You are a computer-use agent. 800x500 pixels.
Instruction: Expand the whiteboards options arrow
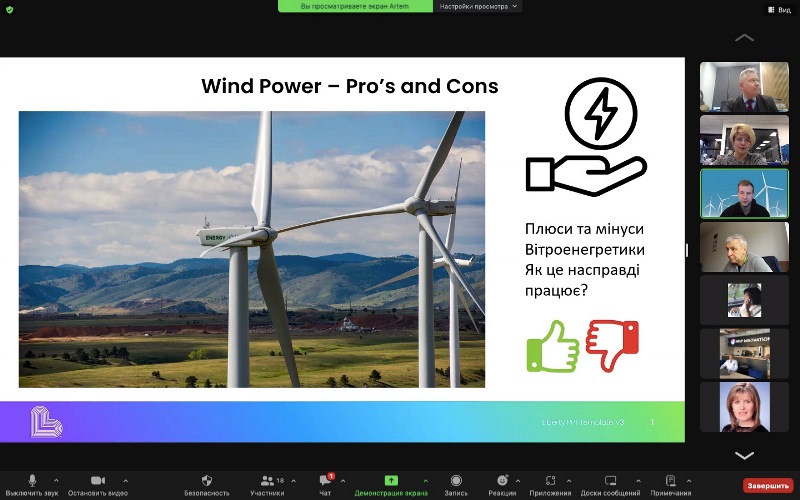[x=638, y=481]
